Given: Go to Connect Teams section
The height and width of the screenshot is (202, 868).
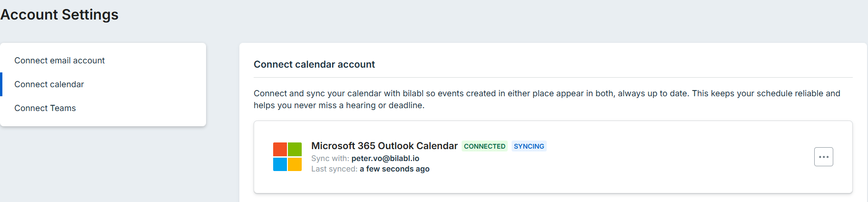Looking at the screenshot, I should click(45, 108).
